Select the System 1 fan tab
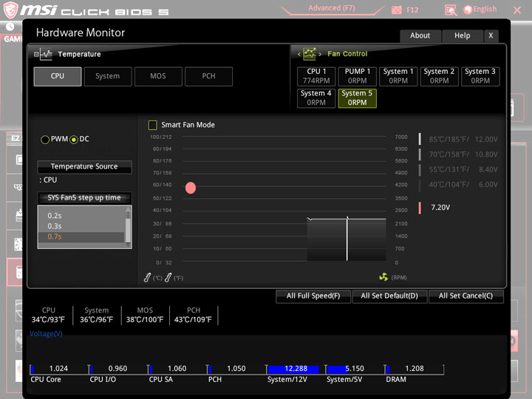The image size is (532, 399). [398, 76]
